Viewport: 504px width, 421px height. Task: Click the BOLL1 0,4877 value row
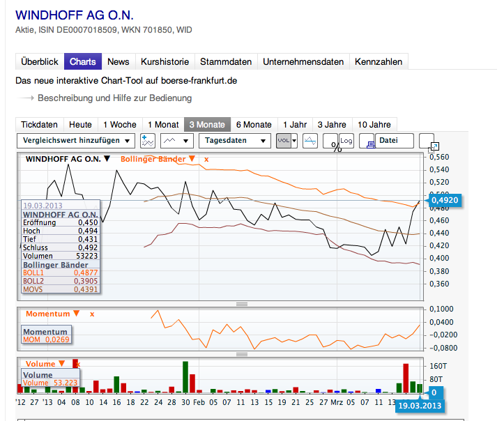coord(61,273)
